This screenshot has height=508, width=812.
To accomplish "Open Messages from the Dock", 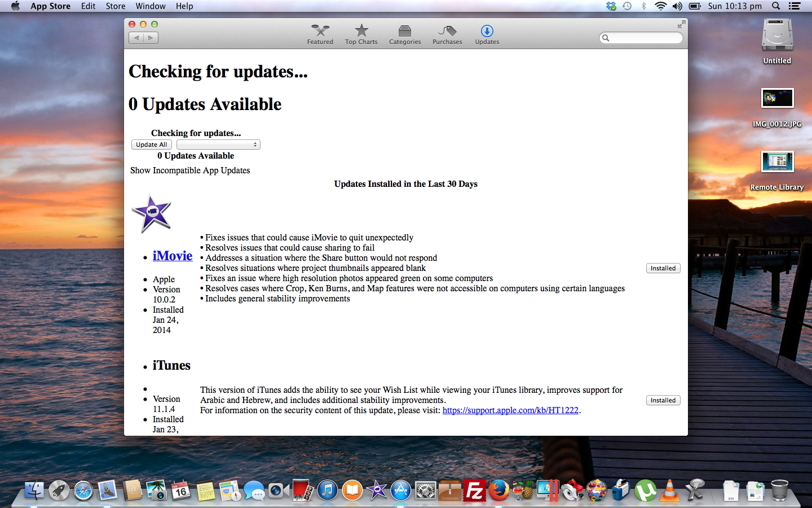I will (254, 490).
